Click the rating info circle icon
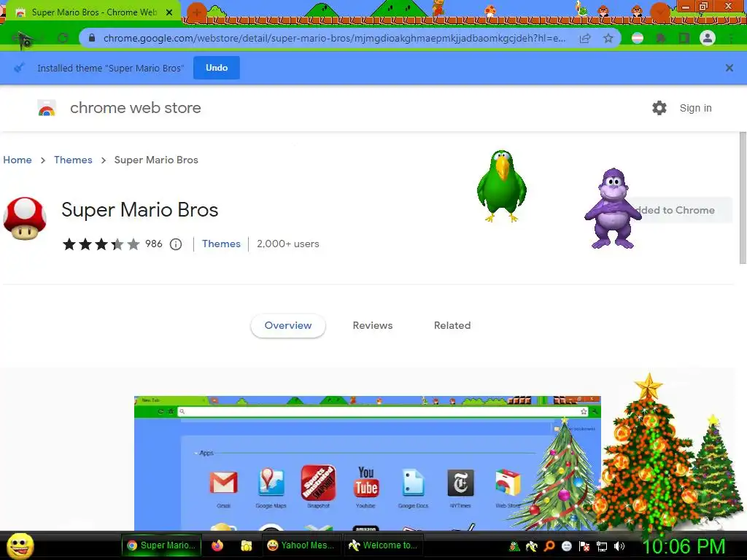This screenshot has width=747, height=560. [176, 244]
